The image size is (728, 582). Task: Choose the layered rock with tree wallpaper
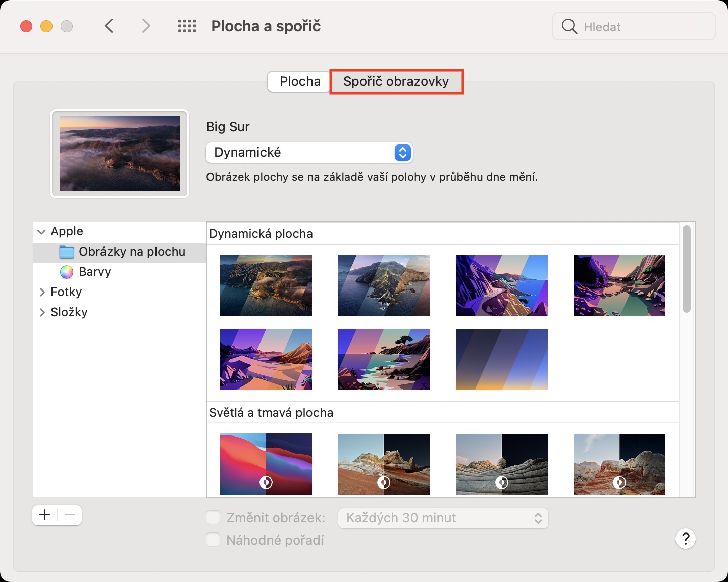tap(502, 464)
